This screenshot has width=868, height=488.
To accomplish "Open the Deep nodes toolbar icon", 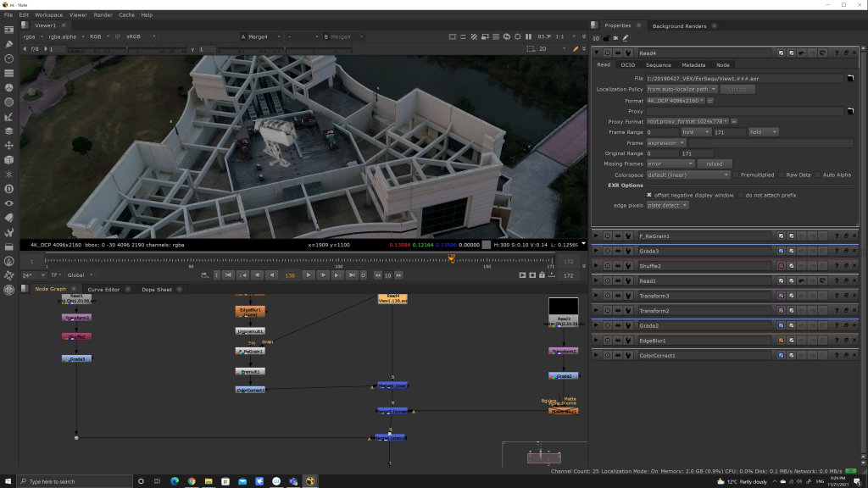I will 8,188.
